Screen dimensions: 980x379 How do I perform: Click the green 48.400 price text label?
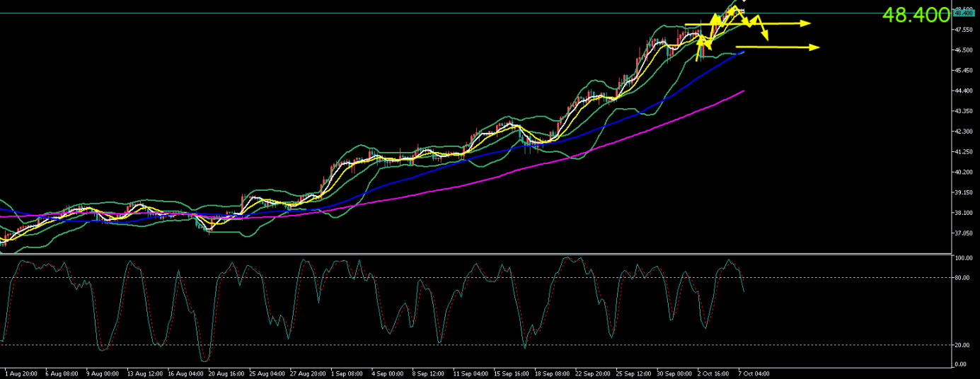pos(916,16)
